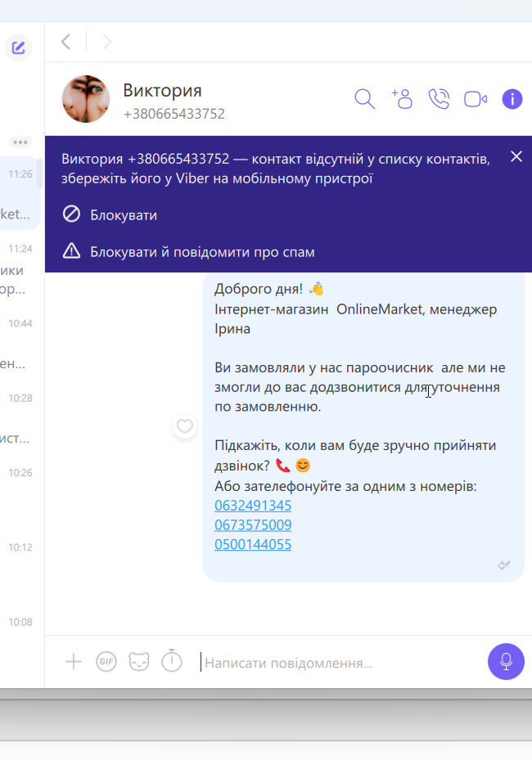Viewport: 532px width, 761px height.
Task: Call phone number 0500144055
Action: tap(253, 544)
